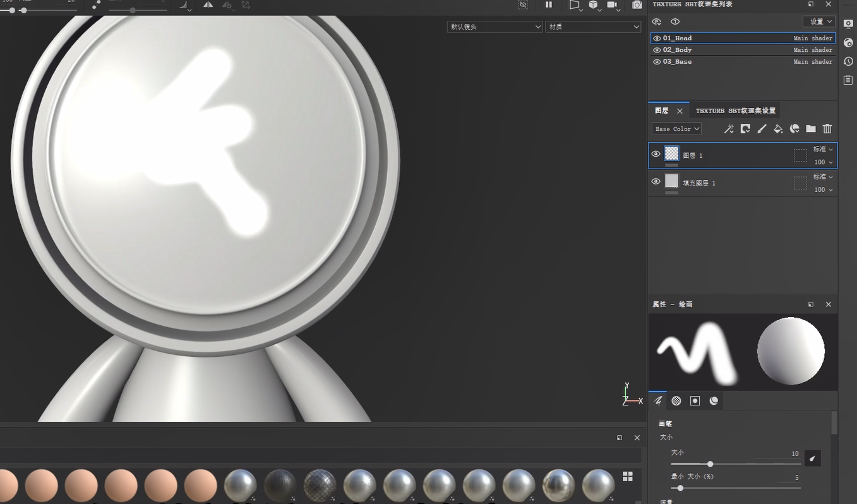Open the Base Color channel dropdown
Viewport: 857px width, 504px height.
tap(676, 129)
